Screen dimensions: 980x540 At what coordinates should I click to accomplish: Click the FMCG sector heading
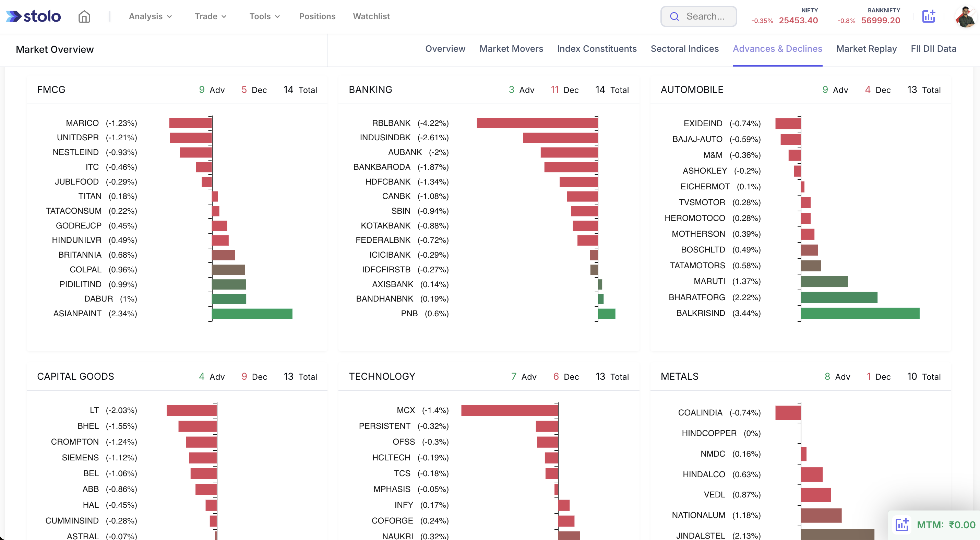pos(51,90)
